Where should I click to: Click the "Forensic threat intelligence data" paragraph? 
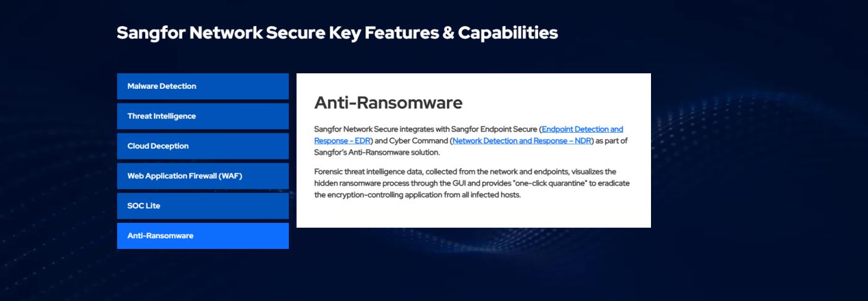pos(472,183)
